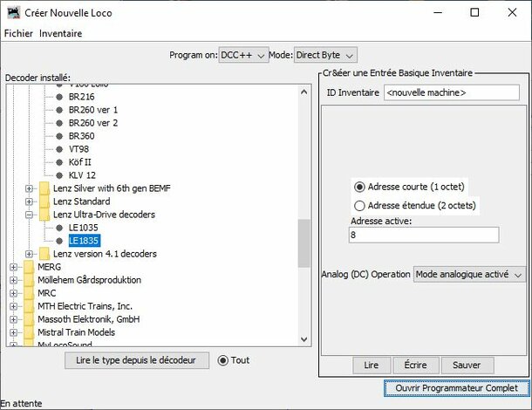Click the Massoth Elektronik folder icon
The width and height of the screenshot is (532, 410).
29,319
